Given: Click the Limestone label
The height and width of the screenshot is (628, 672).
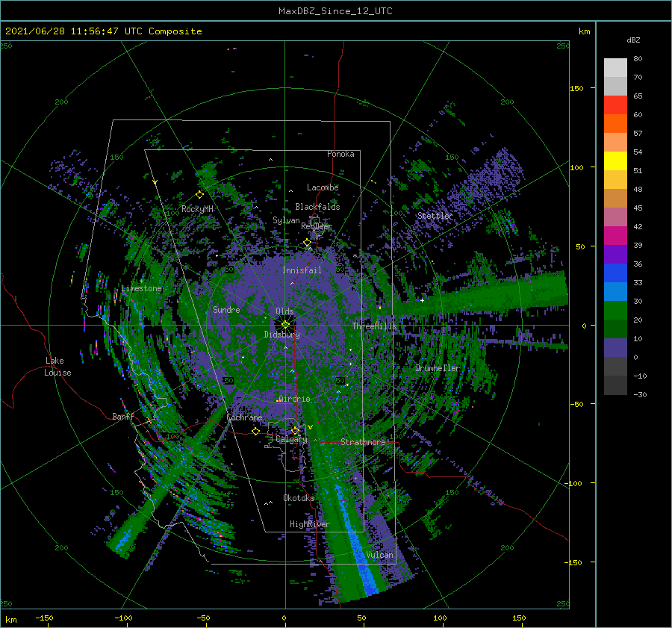Looking at the screenshot, I should [x=142, y=288].
